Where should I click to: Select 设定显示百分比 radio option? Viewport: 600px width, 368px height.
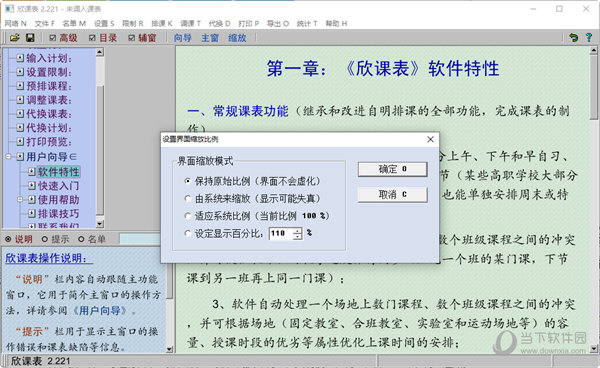pos(188,233)
